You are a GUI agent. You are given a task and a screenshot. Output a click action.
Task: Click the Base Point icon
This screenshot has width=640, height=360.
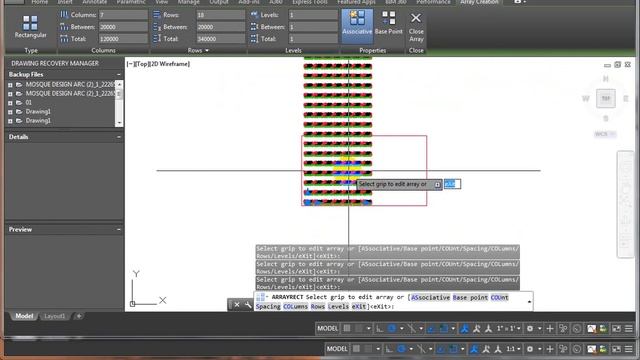pyautogui.click(x=389, y=18)
